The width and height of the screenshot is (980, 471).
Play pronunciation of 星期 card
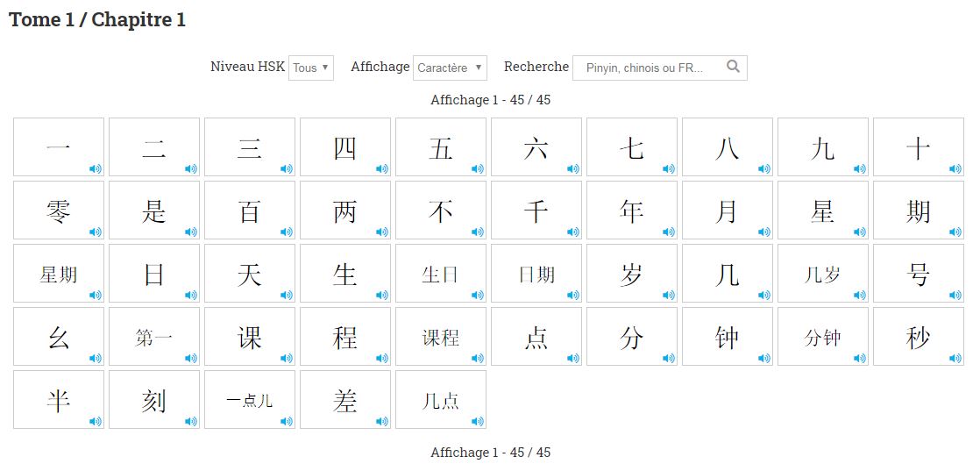click(95, 295)
